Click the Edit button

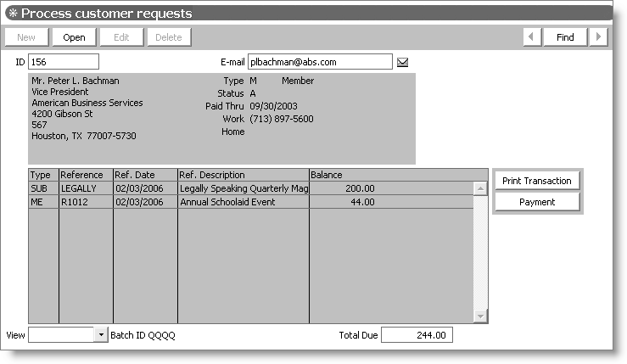tap(121, 37)
